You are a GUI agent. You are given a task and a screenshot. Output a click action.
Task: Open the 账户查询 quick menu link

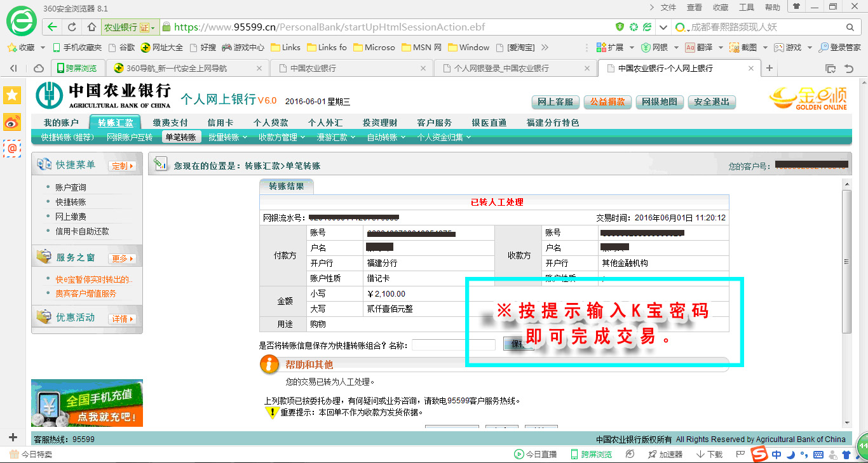tap(71, 187)
